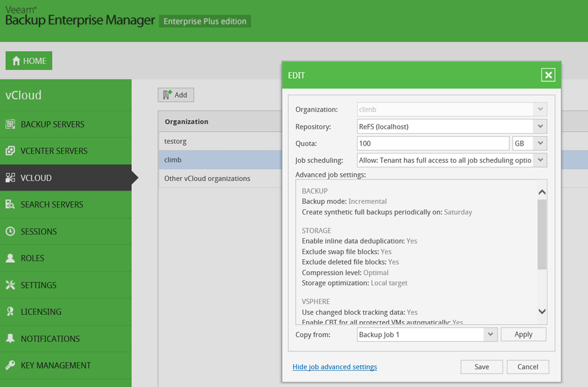Go to SEARCH SERVERS page
Image resolution: width=588 pixels, height=387 pixels.
pyautogui.click(x=65, y=204)
